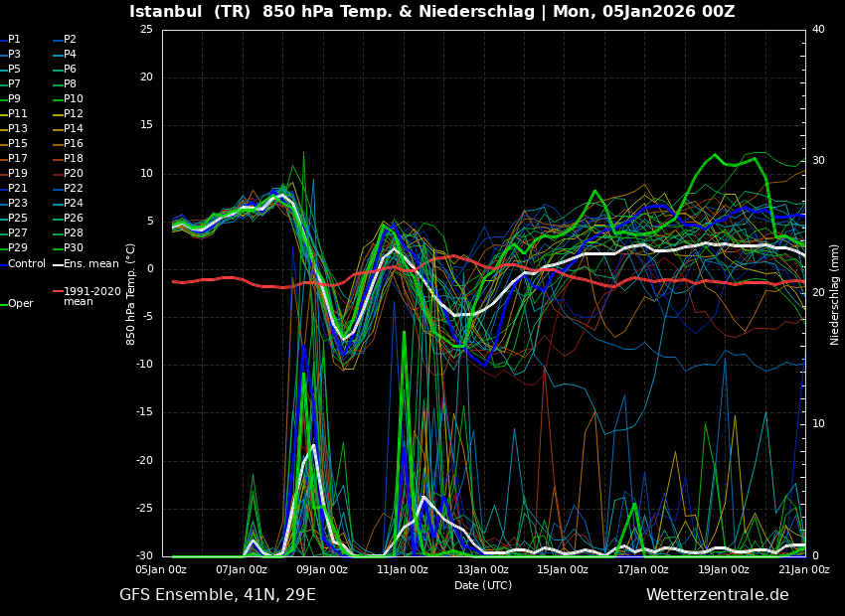Select legend entry P30

coord(74,247)
